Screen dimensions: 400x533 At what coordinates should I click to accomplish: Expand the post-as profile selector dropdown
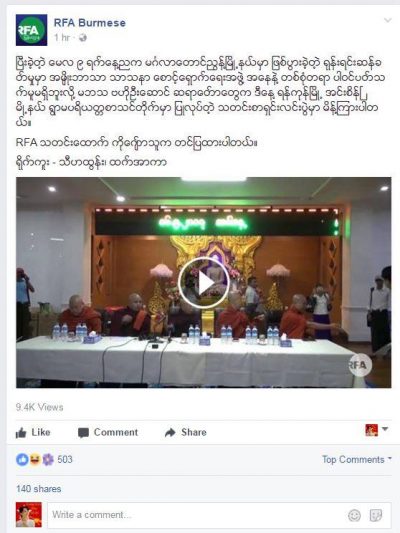377,430
